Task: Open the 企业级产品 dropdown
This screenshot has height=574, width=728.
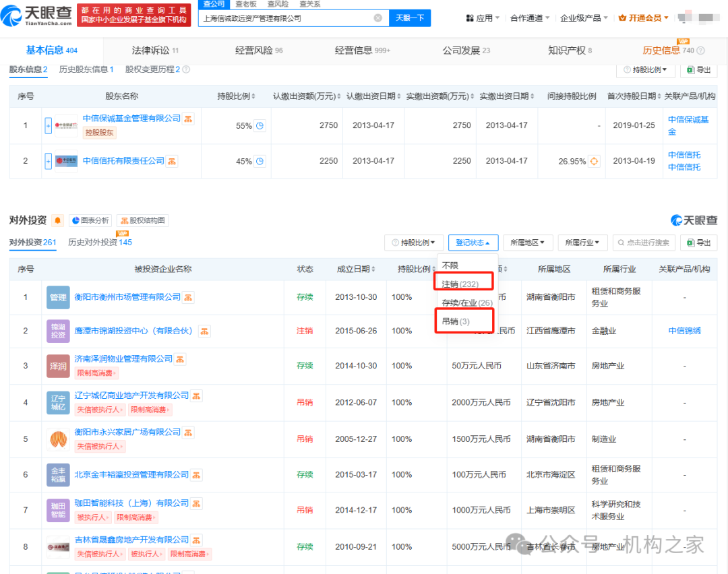Action: click(584, 18)
